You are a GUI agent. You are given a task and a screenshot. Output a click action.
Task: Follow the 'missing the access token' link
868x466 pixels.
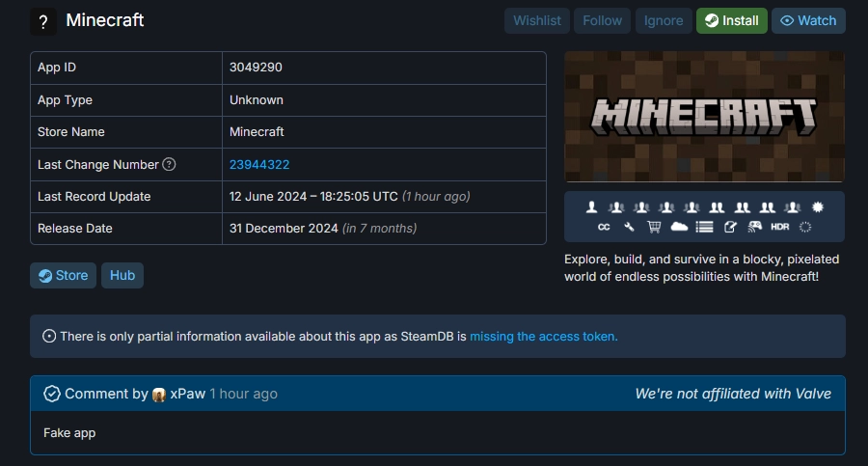coord(544,337)
